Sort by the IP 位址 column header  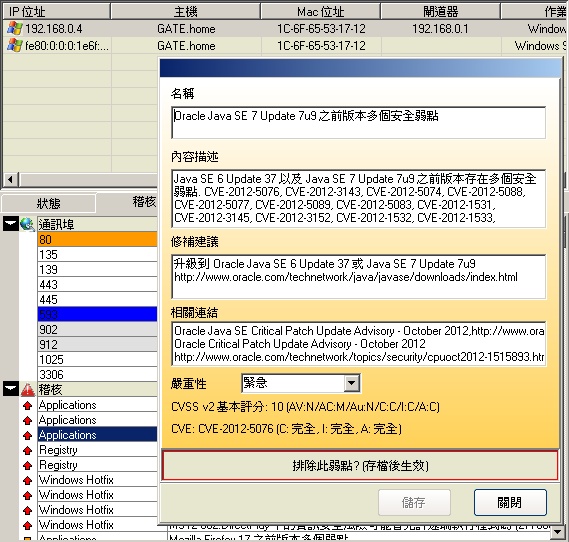pos(56,11)
